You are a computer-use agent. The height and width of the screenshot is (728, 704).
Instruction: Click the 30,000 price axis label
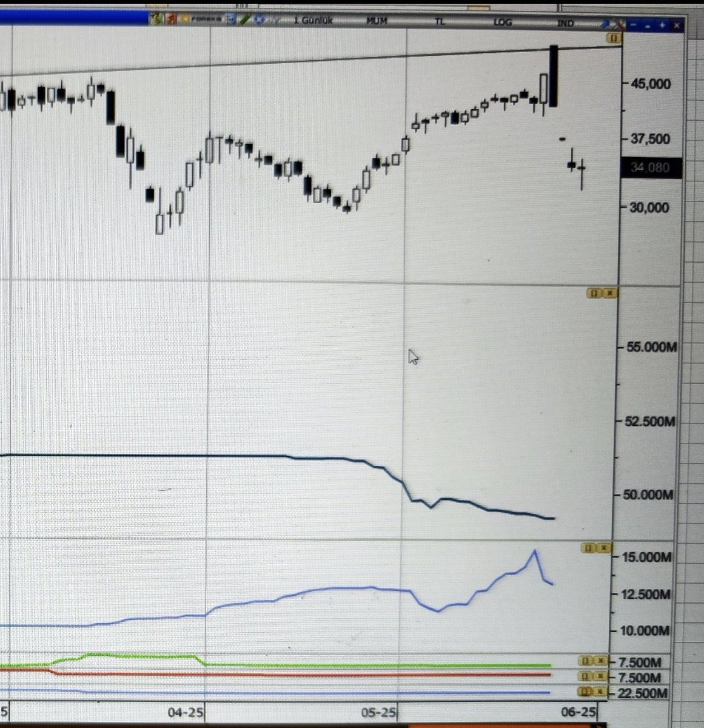pyautogui.click(x=649, y=207)
